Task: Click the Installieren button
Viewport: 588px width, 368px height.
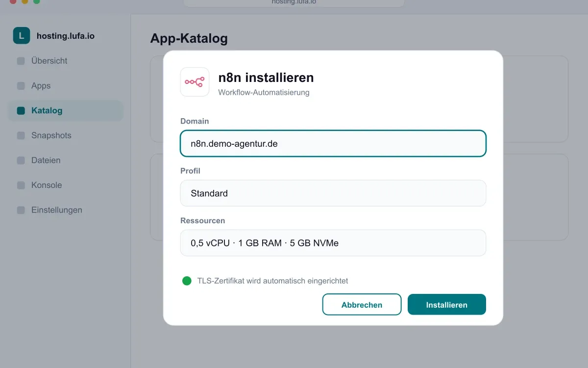Action: pyautogui.click(x=447, y=304)
